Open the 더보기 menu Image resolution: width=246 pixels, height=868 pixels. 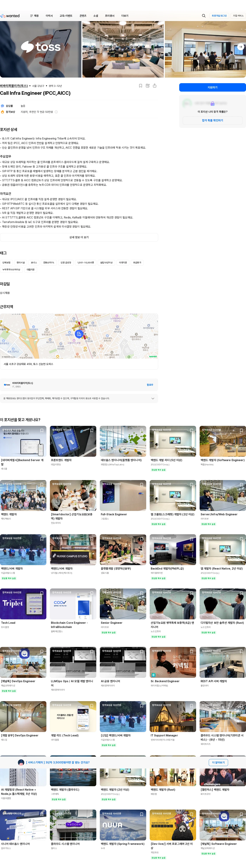pyautogui.click(x=125, y=16)
